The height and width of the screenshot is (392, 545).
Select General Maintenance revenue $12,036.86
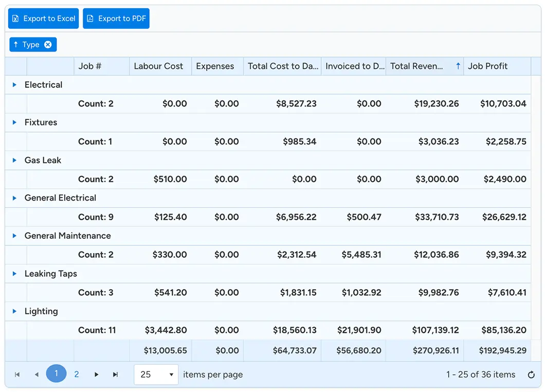(x=436, y=255)
